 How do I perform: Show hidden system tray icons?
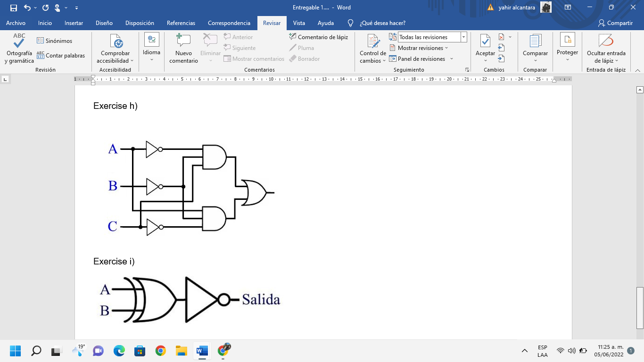tap(524, 351)
